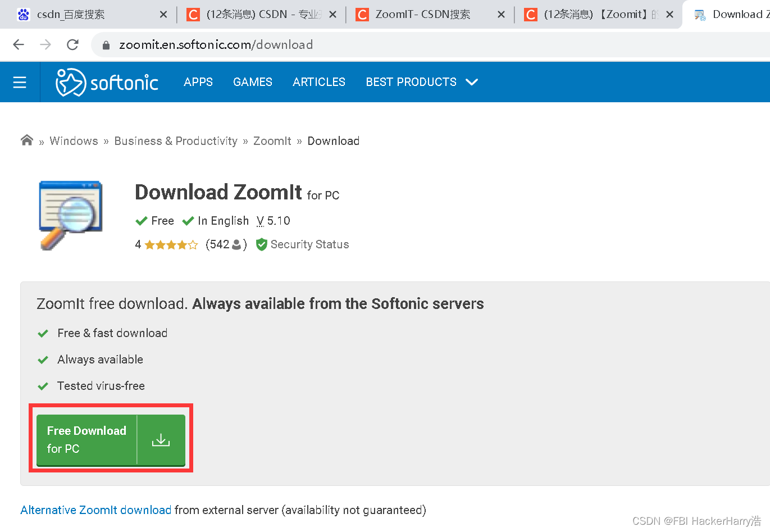770x532 pixels.
Task: Expand the BEST PRODUCTS dropdown
Action: [x=411, y=82]
